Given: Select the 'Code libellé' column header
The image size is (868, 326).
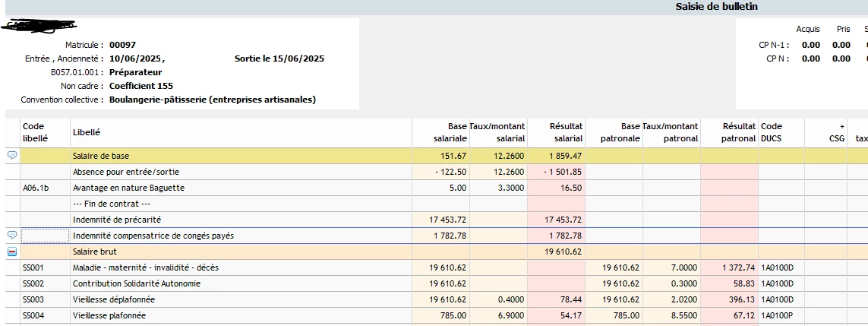Looking at the screenshot, I should [x=46, y=132].
